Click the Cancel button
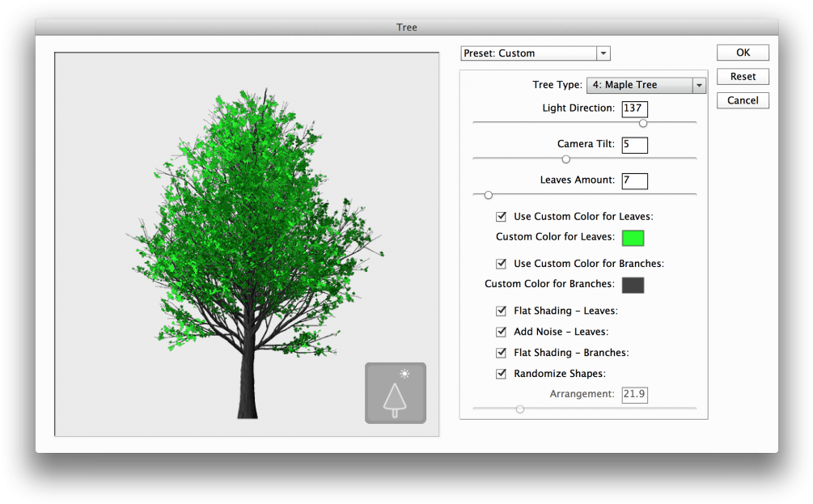Viewport: 813px width, 504px height. click(x=742, y=100)
